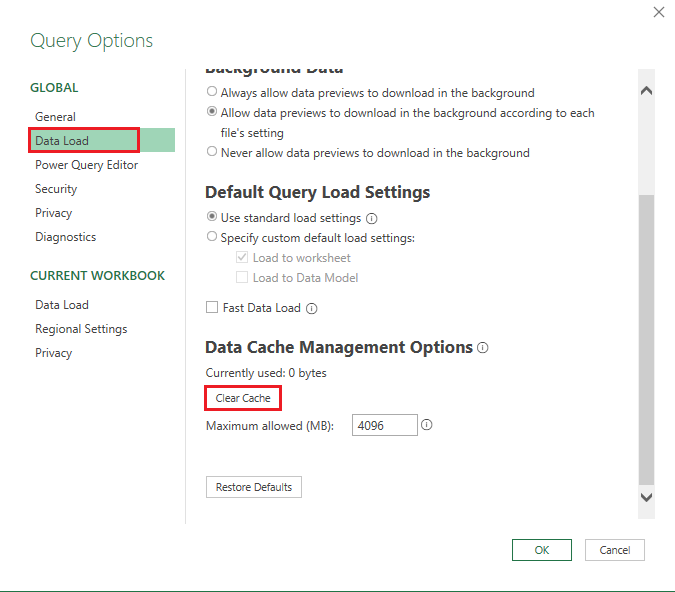Show info icon next to Maximum allowed field
The image size is (675, 592).
pos(427,425)
